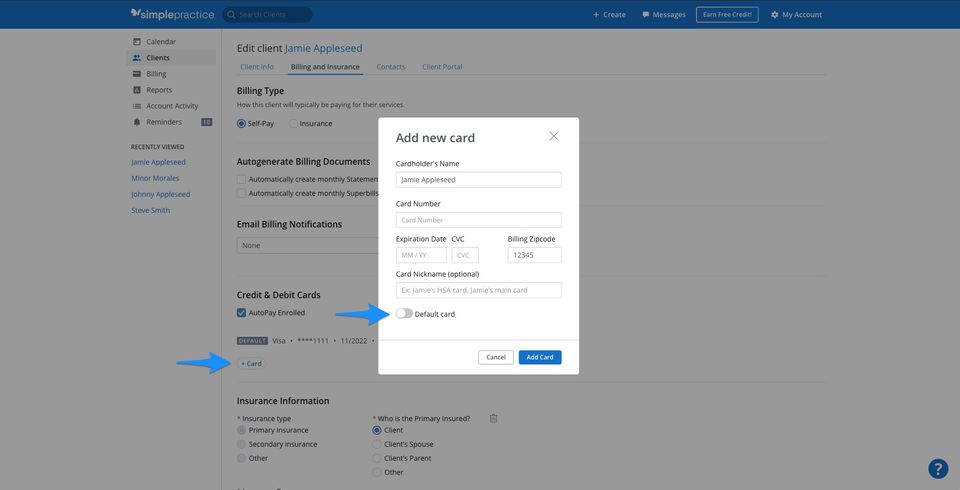The height and width of the screenshot is (490, 960).
Task: Open help with the question mark icon
Action: 938,468
